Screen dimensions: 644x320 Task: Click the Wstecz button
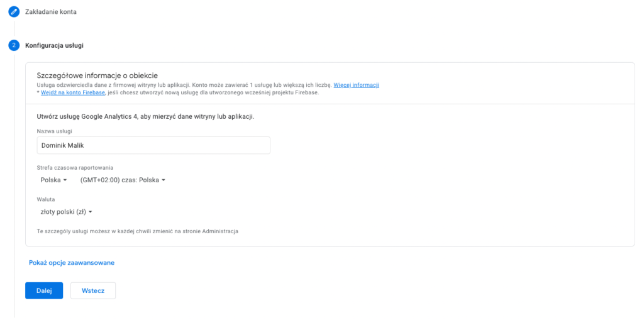coord(93,290)
